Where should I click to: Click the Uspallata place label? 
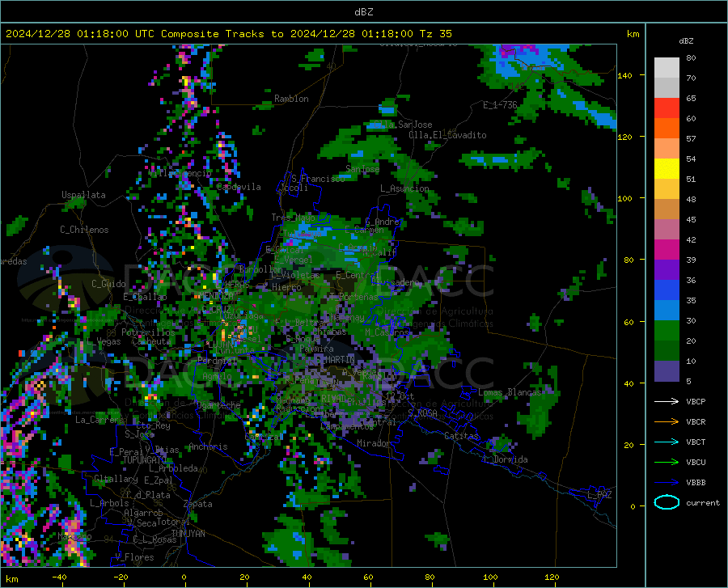click(x=83, y=195)
